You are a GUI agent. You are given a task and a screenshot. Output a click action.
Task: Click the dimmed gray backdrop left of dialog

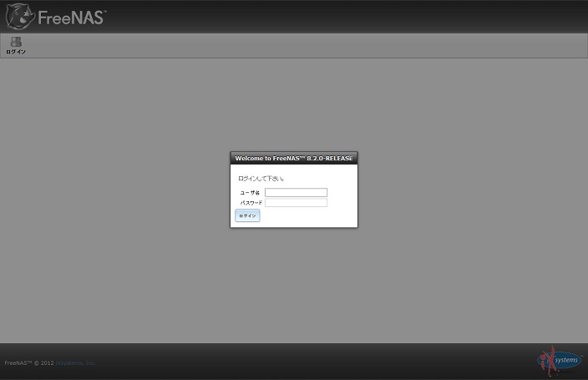pos(117,192)
